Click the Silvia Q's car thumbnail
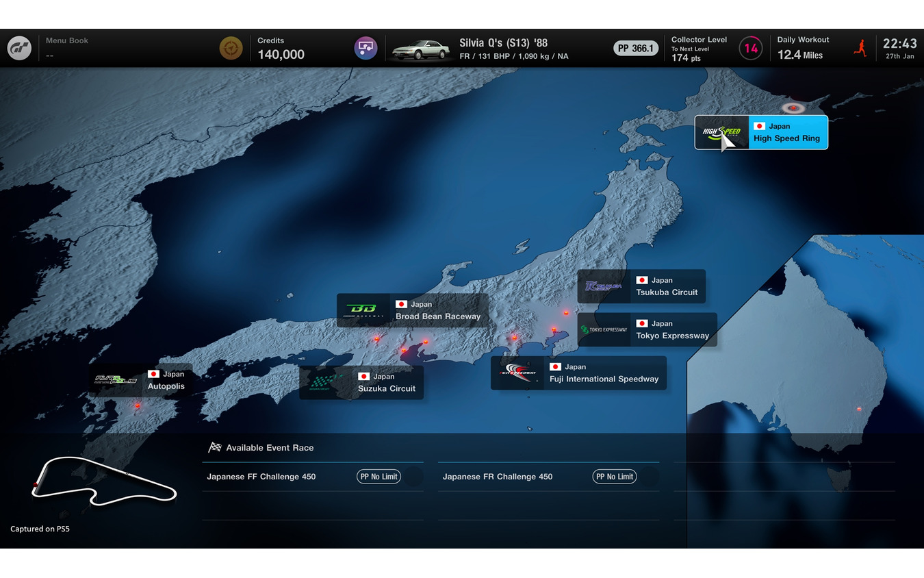This screenshot has width=924, height=578. [x=420, y=49]
